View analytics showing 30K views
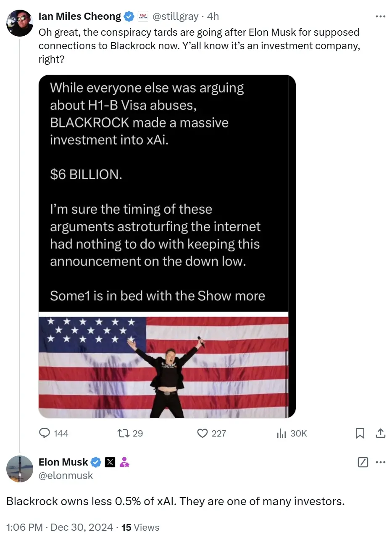This screenshot has width=392, height=540. pyautogui.click(x=281, y=433)
